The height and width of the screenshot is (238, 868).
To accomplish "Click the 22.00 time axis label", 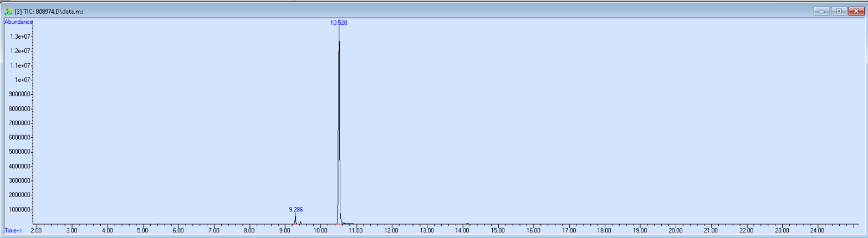I will (746, 230).
